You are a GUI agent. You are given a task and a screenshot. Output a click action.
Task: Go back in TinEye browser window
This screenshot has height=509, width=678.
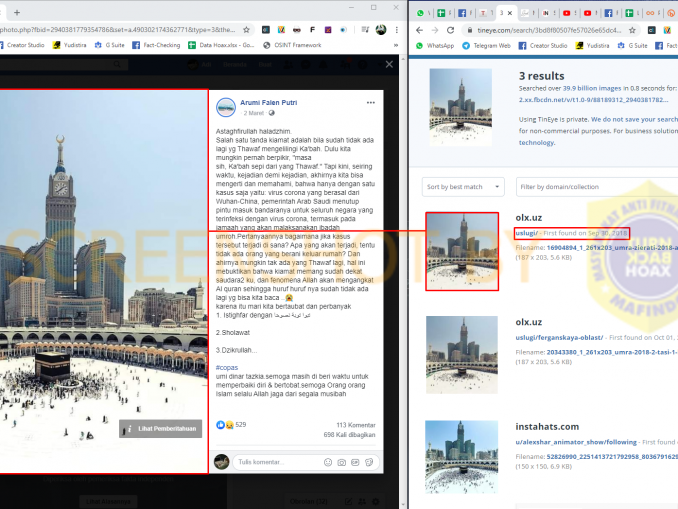pyautogui.click(x=419, y=30)
